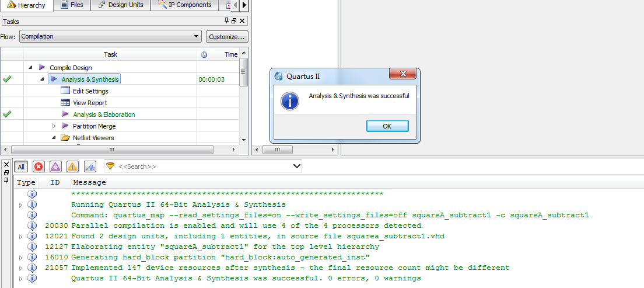The image size is (644, 288).
Task: Float the Tasks panel window
Action: 234,21
